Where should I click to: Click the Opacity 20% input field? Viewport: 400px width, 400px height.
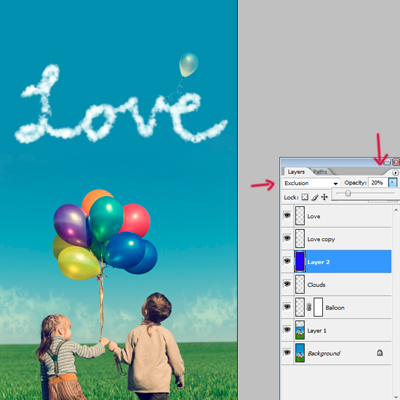378,182
